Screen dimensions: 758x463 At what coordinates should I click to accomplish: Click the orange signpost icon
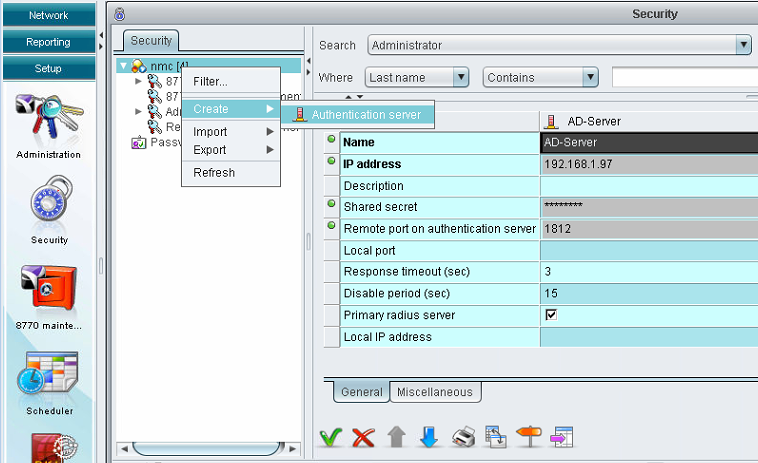529,436
